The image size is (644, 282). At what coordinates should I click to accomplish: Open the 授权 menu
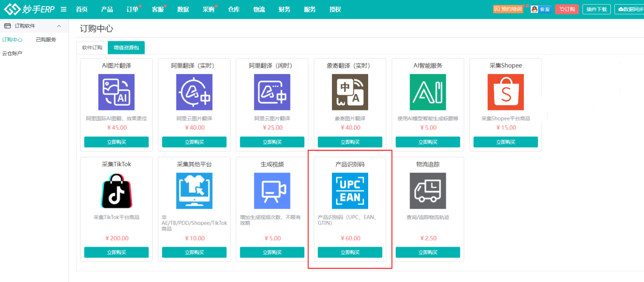(335, 9)
